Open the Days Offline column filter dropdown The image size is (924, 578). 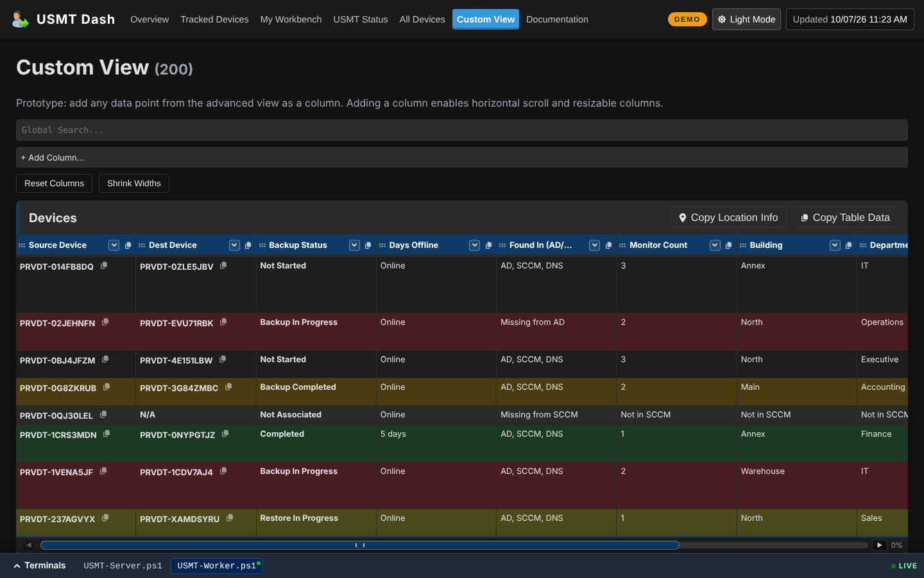(475, 245)
